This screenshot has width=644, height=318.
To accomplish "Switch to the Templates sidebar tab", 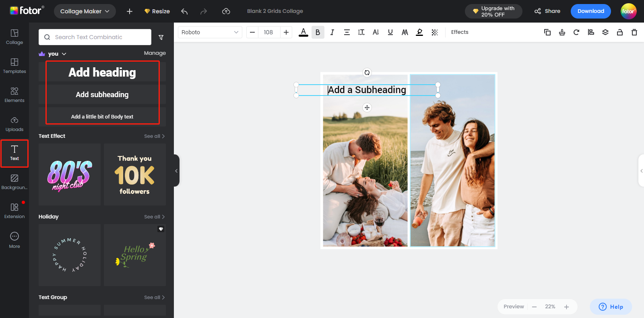I will [x=14, y=66].
